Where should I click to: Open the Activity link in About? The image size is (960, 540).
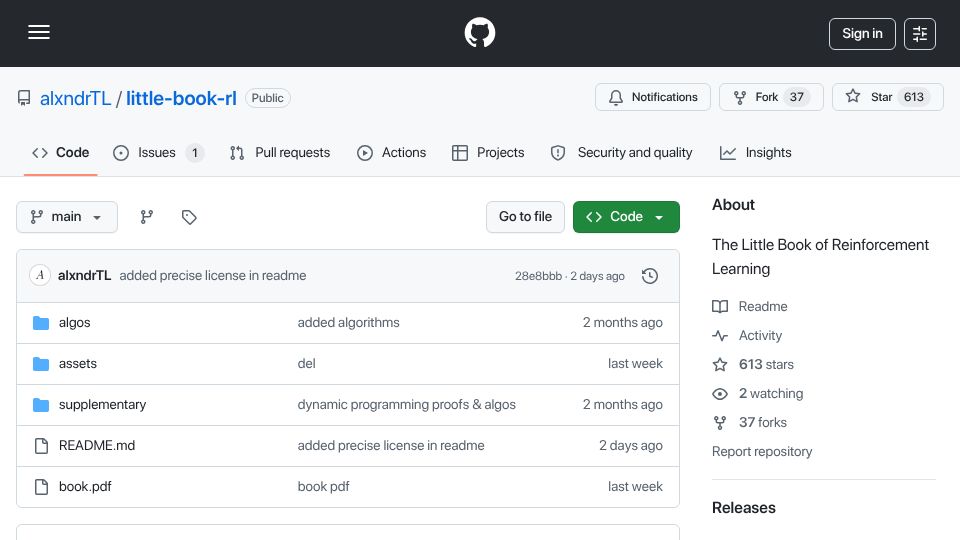pyautogui.click(x=748, y=336)
